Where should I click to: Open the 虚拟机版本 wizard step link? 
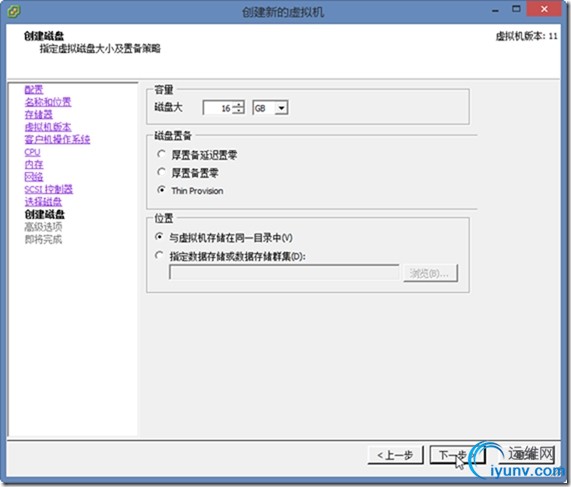tap(48, 127)
